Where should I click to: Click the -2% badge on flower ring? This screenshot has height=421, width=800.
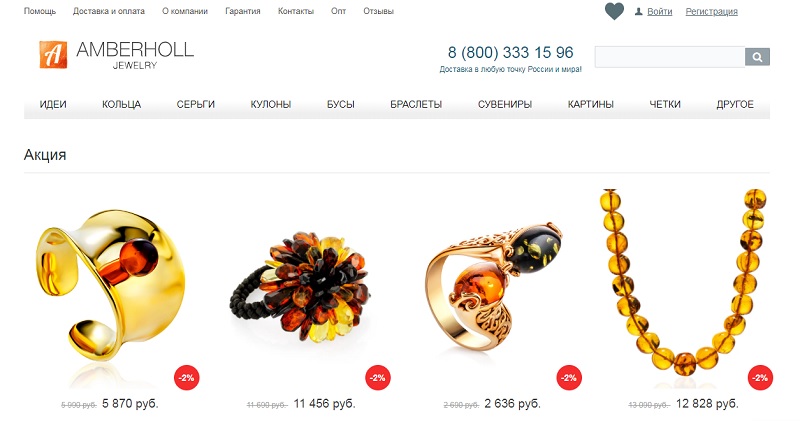(x=378, y=378)
